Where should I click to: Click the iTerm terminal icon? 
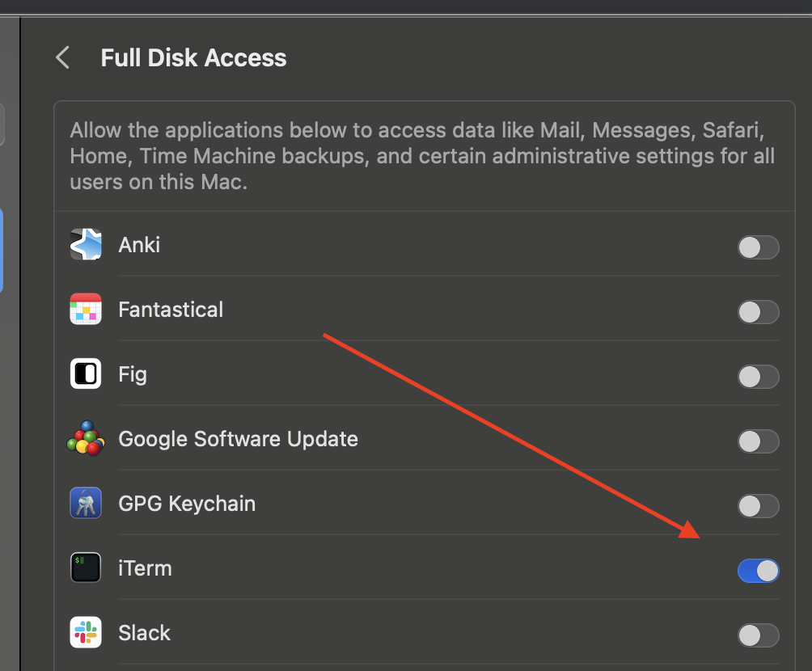click(86, 568)
